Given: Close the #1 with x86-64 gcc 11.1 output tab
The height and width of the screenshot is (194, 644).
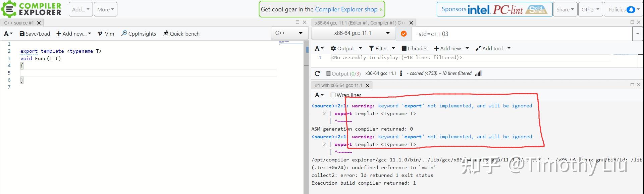Looking at the screenshot, I should 368,85.
